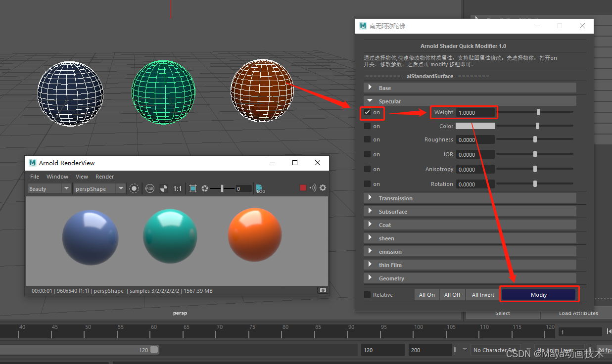Enable the Rotation on checkbox
612x364 pixels.
coord(367,184)
